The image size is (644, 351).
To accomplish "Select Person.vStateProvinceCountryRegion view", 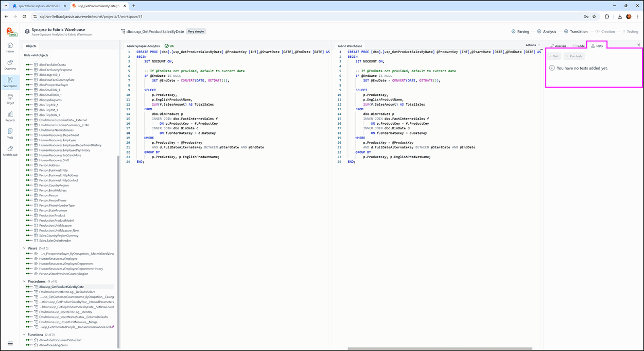I will (63, 274).
